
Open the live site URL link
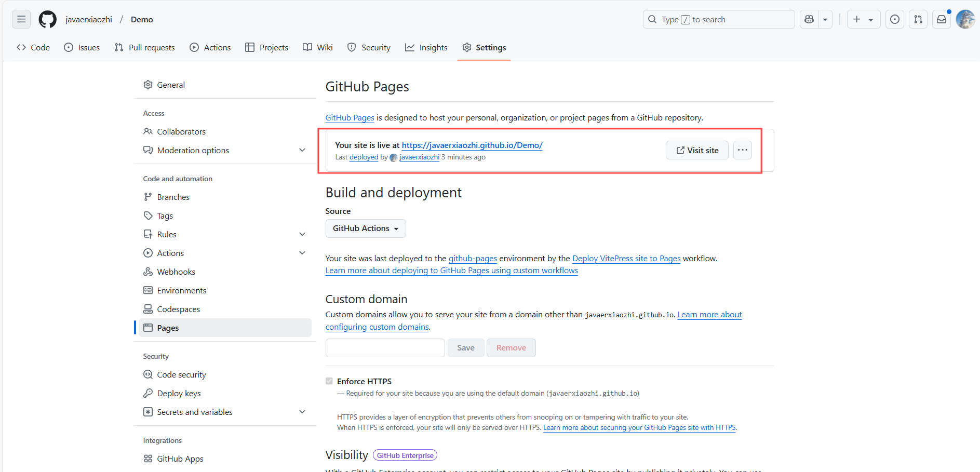pyautogui.click(x=472, y=145)
